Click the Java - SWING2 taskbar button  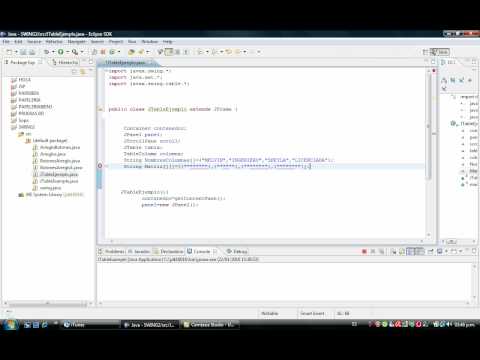coord(150,324)
